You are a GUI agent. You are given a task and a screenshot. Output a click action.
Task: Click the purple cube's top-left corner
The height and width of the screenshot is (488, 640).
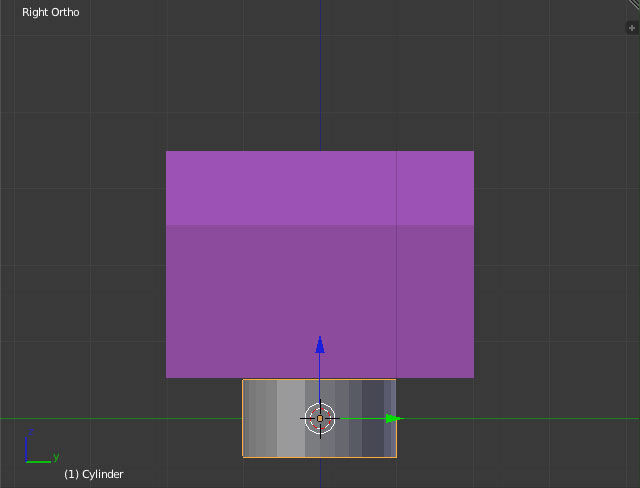(x=167, y=152)
